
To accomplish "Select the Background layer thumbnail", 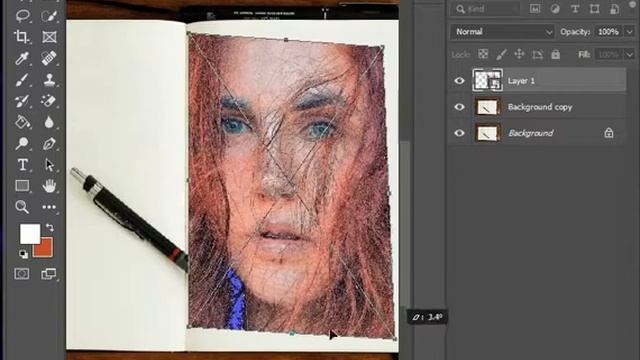I will click(x=487, y=133).
